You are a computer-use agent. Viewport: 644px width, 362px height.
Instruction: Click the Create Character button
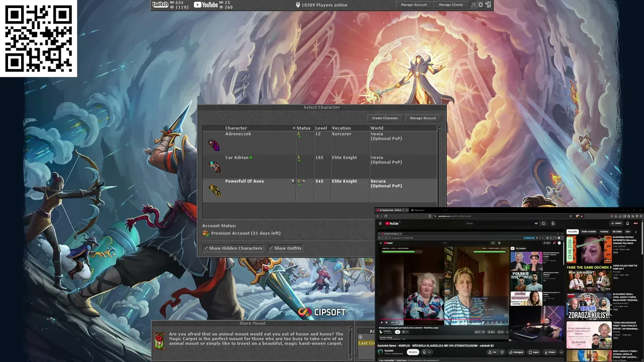[385, 118]
